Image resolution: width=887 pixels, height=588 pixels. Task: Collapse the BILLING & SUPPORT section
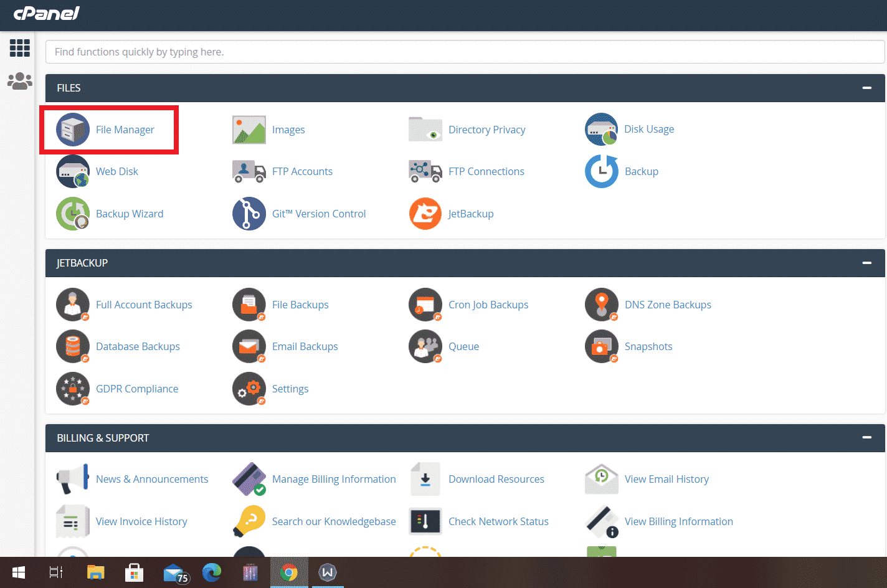coord(866,438)
